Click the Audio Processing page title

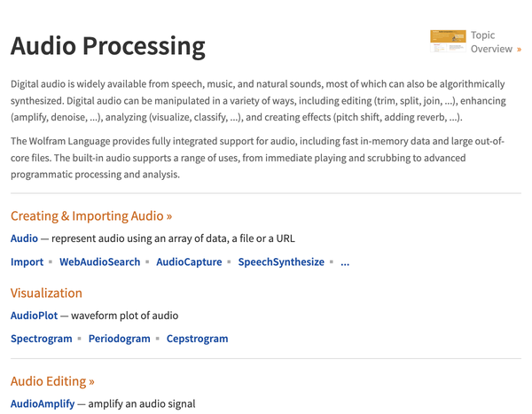[108, 46]
